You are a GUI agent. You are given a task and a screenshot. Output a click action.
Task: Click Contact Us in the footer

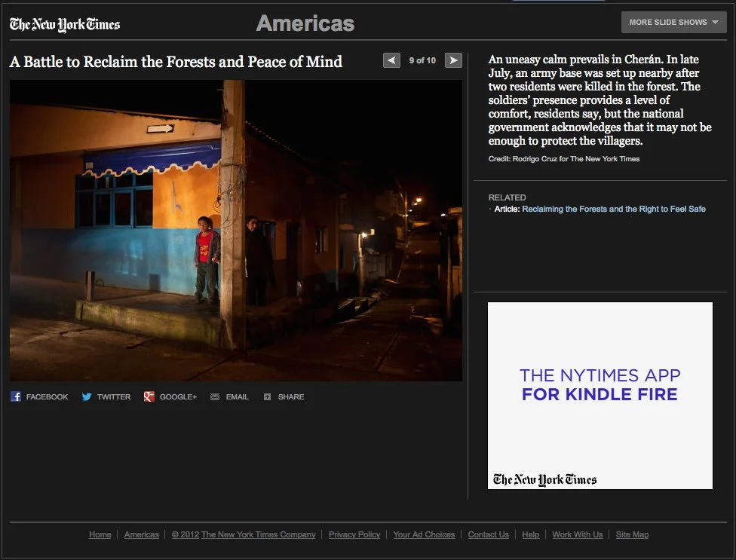tap(488, 534)
